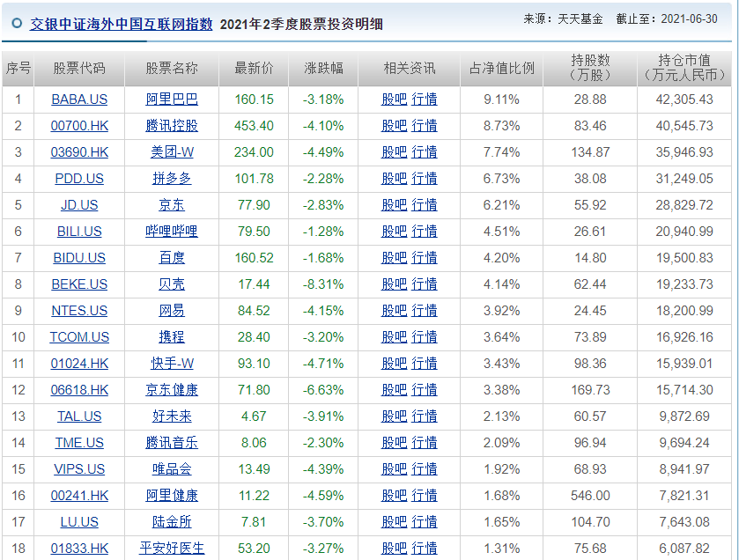
Task: Open stock name link 拼多多
Action: click(172, 179)
